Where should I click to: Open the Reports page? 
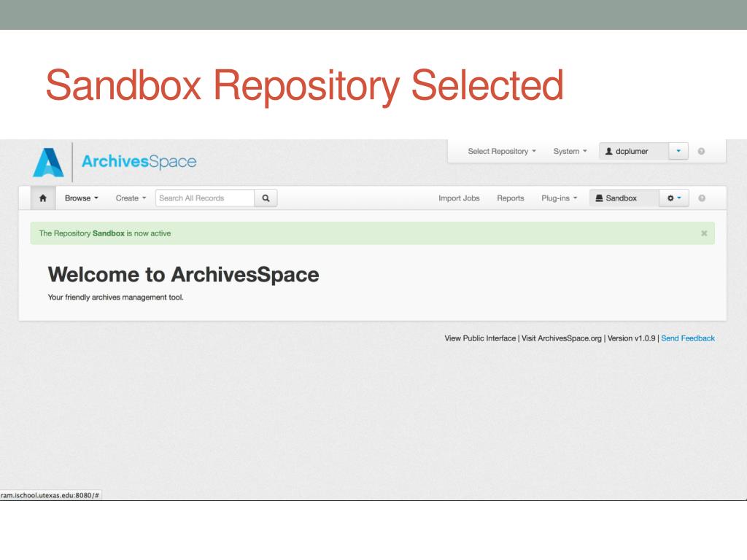point(510,198)
